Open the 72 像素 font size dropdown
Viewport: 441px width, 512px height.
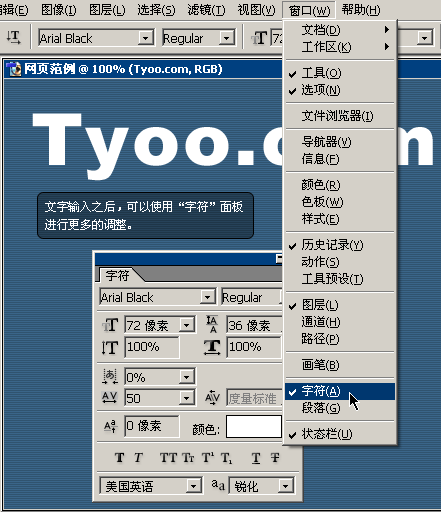[x=186, y=325]
